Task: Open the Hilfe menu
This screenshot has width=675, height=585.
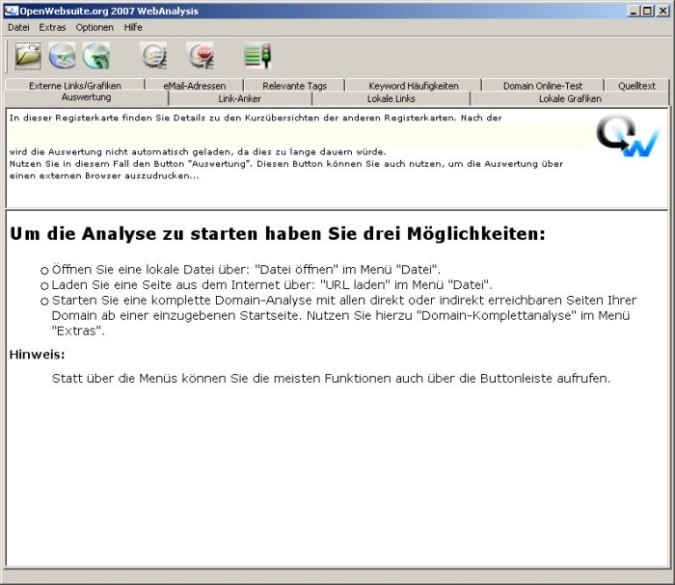Action: pyautogui.click(x=133, y=28)
